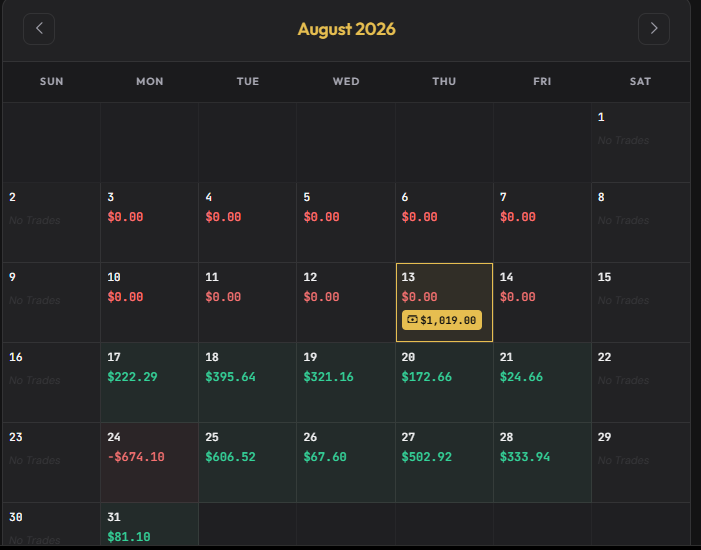Open August 18 with $395.64 profit
701x550 pixels.
248,383
